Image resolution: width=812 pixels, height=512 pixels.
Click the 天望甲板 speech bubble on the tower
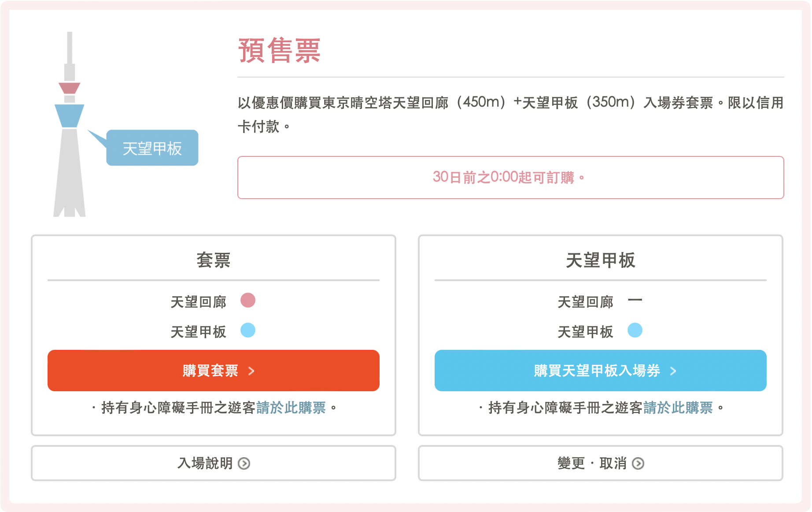click(x=152, y=148)
